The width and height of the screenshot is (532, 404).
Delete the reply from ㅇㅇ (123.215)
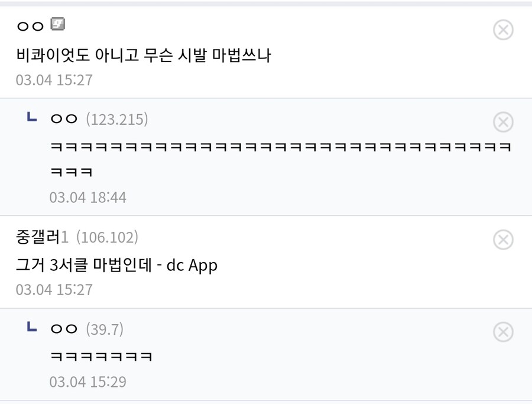tap(503, 122)
